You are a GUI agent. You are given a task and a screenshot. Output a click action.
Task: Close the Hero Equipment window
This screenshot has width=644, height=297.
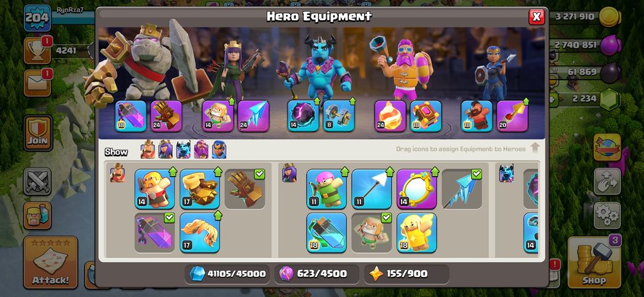point(536,17)
